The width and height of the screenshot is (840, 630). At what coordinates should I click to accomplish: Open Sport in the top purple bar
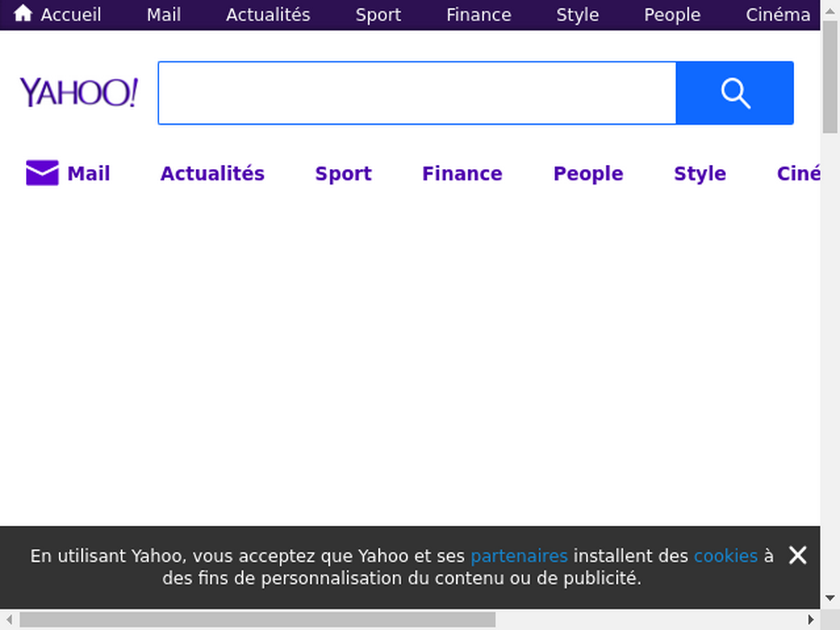pyautogui.click(x=378, y=15)
